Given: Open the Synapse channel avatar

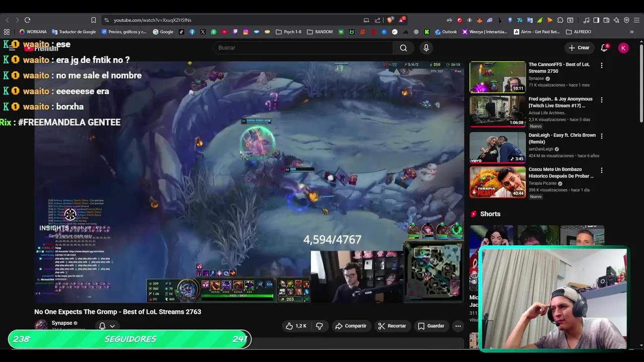Looking at the screenshot, I should (x=41, y=325).
